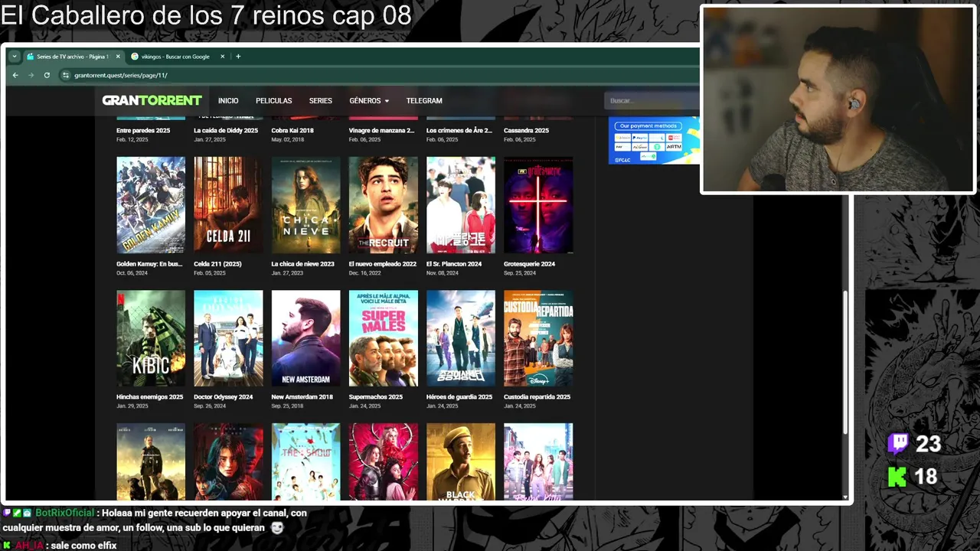The height and width of the screenshot is (551, 980).
Task: Close the vikingos Google tab
Action: click(223, 57)
